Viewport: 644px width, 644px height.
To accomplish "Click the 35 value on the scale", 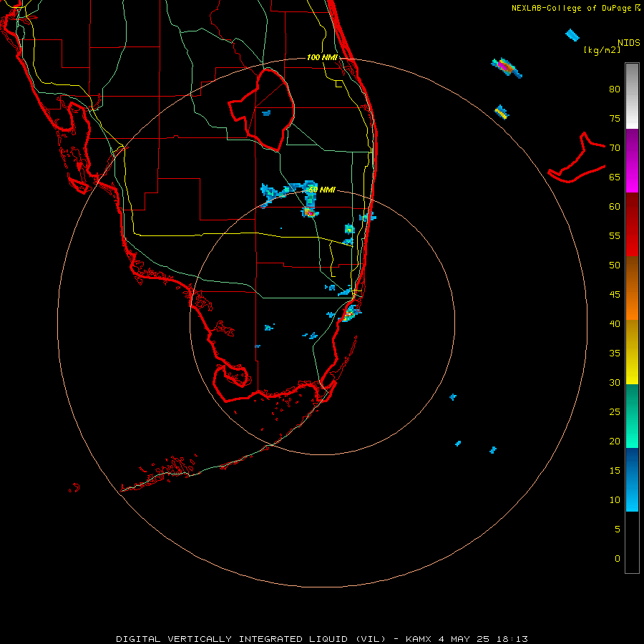I will tap(615, 353).
